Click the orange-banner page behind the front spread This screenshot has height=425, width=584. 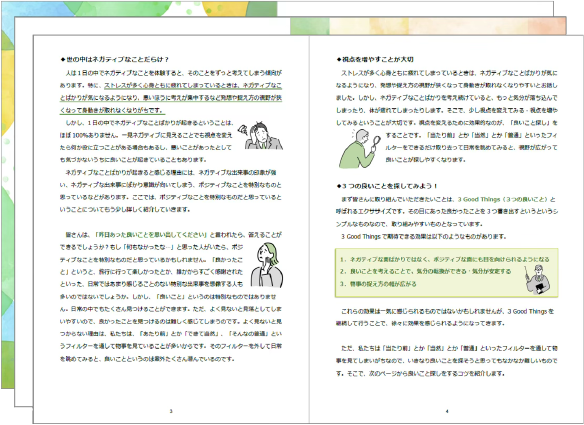point(428,26)
